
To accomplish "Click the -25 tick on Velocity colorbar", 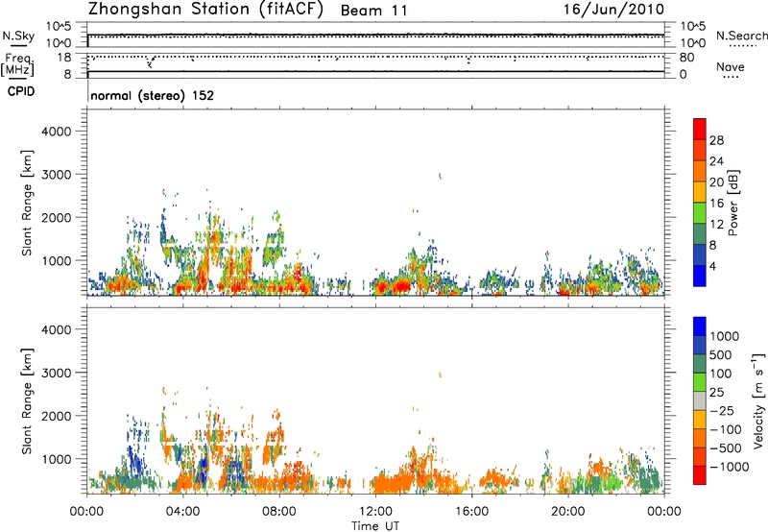I will 722,410.
